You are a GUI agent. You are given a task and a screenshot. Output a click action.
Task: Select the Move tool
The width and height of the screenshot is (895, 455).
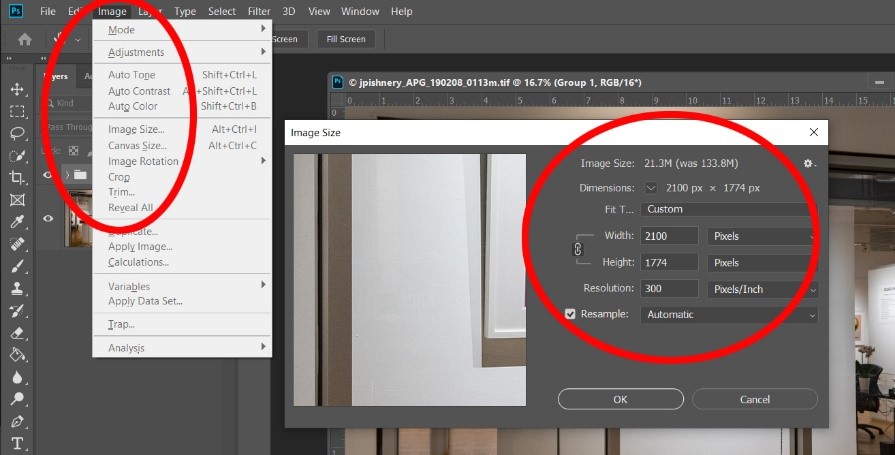click(x=17, y=89)
